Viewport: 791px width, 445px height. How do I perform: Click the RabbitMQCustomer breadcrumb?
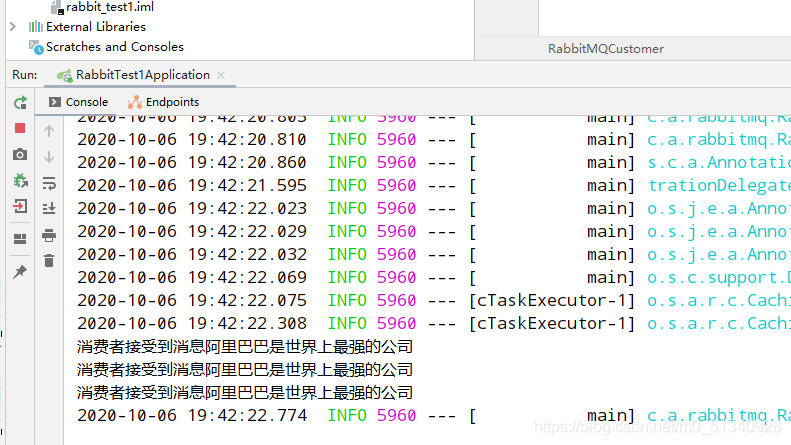tap(606, 49)
